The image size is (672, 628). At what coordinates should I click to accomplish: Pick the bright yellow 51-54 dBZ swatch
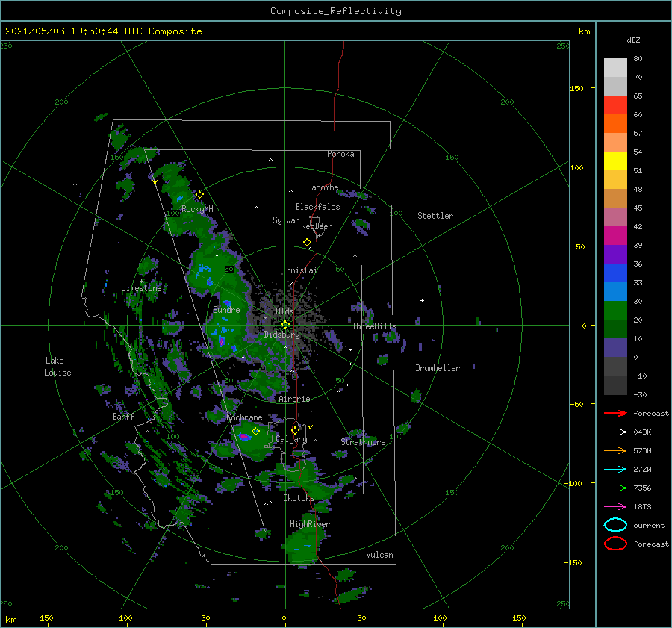(615, 161)
